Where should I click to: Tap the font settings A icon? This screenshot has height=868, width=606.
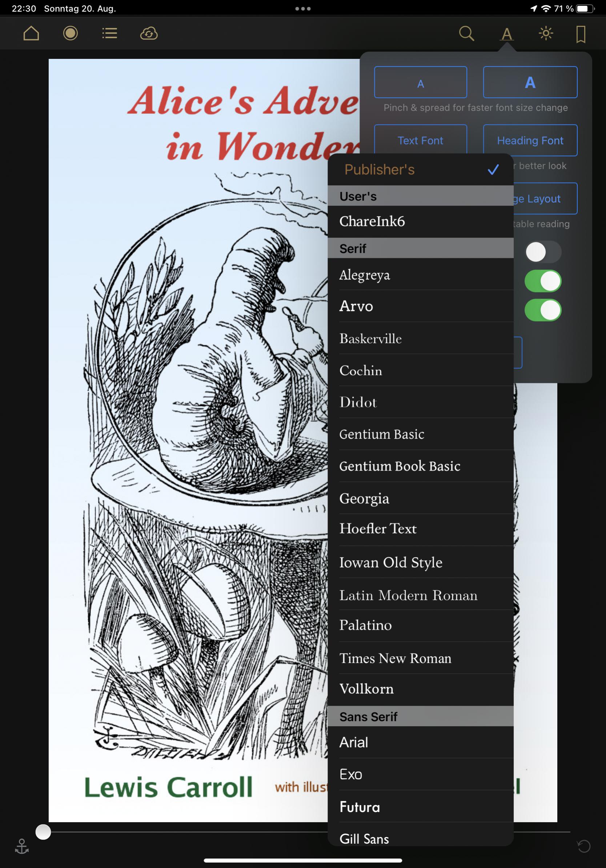[x=506, y=34]
